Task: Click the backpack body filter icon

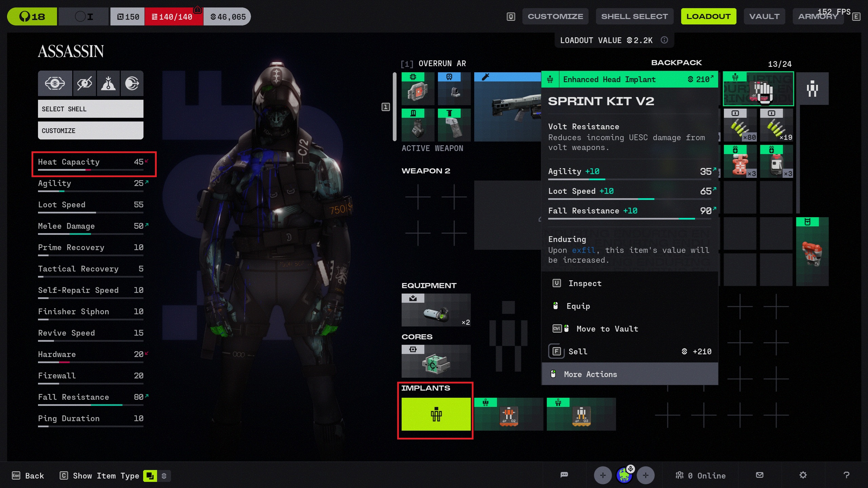Action: coord(812,89)
